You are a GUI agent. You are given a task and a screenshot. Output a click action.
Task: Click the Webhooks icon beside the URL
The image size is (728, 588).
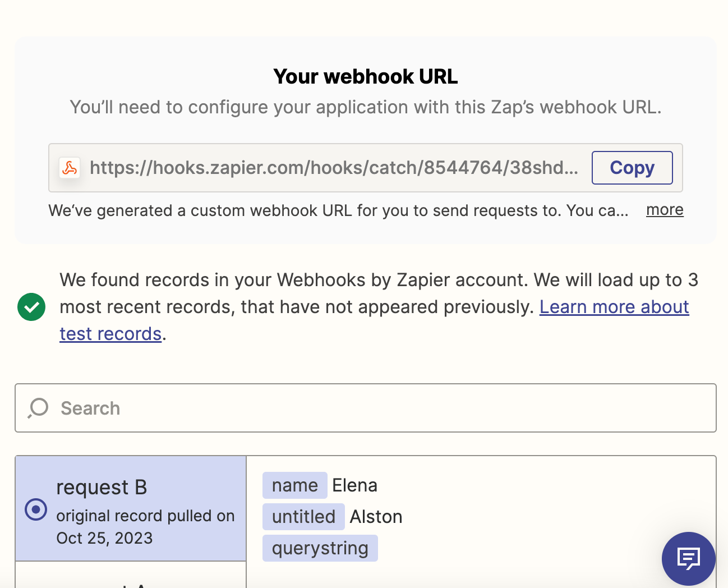pos(70,168)
